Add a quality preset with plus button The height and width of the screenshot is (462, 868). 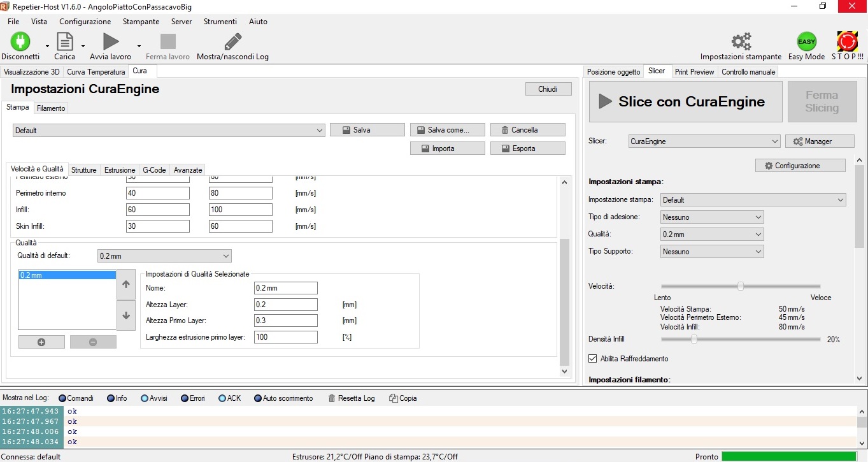tap(41, 342)
